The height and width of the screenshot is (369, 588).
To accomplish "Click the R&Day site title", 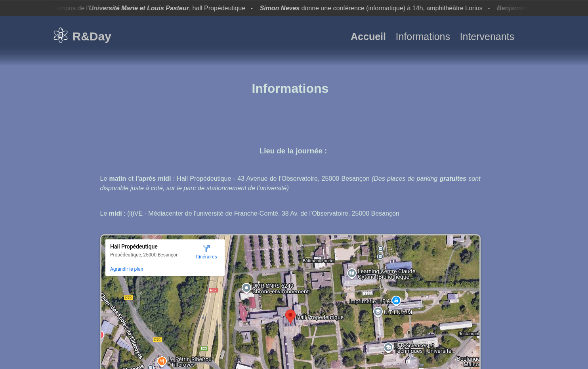I will click(x=92, y=36).
